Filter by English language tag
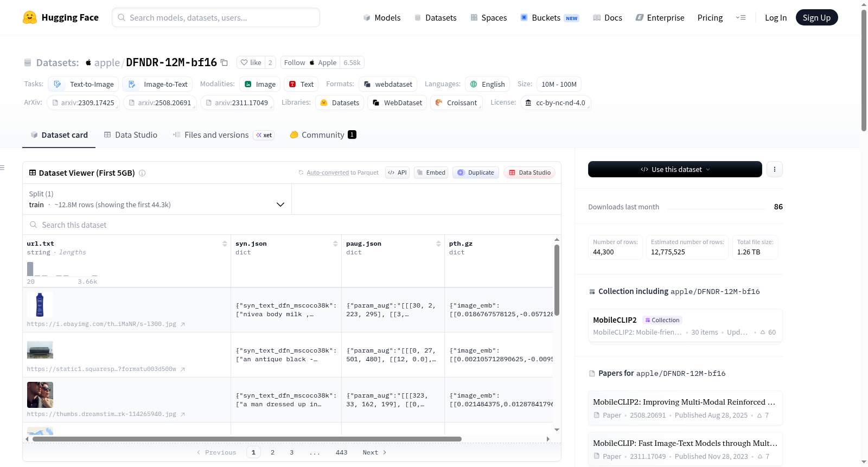 click(487, 84)
